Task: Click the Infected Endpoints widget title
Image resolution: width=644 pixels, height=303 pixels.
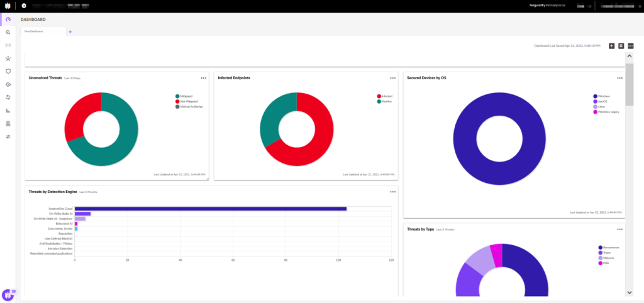Action: click(x=234, y=77)
